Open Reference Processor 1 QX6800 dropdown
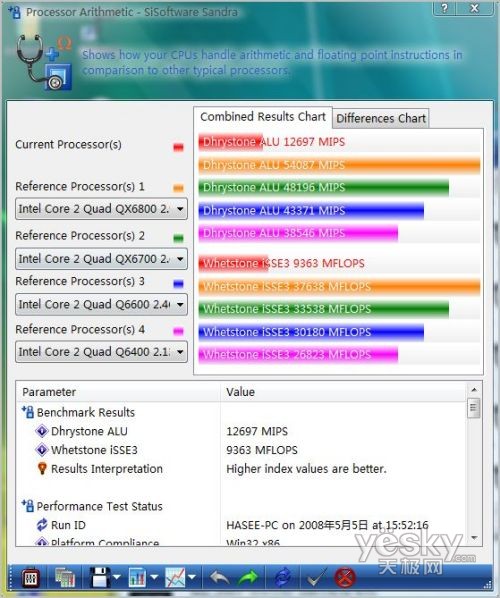500x598 pixels. point(101,209)
